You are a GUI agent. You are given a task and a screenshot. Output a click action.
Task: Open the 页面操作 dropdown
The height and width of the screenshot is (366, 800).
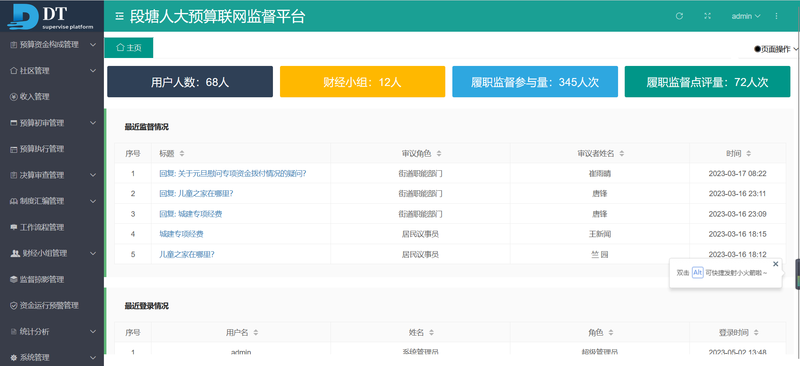(776, 49)
